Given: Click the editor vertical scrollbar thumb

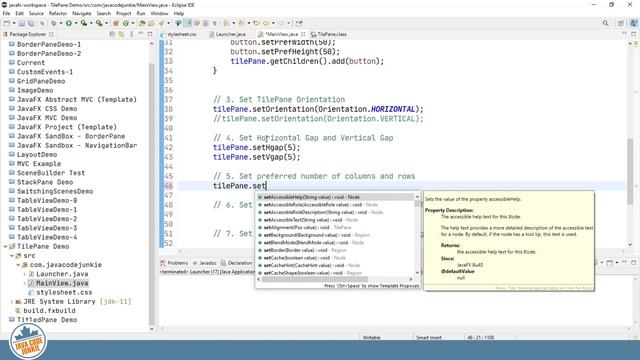Looking at the screenshot, I should tap(630, 171).
